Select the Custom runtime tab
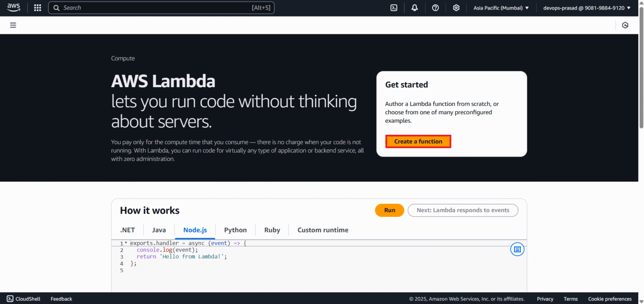 [323, 230]
